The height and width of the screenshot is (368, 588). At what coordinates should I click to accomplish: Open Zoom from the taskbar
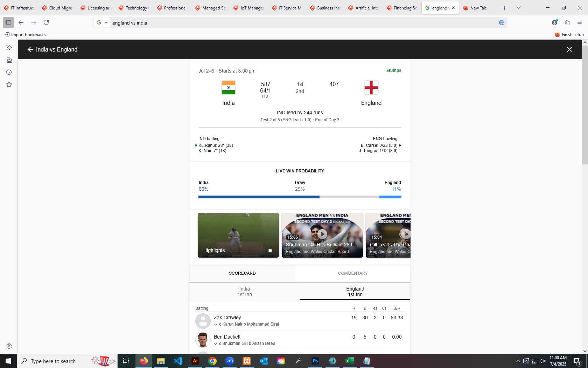point(230,361)
